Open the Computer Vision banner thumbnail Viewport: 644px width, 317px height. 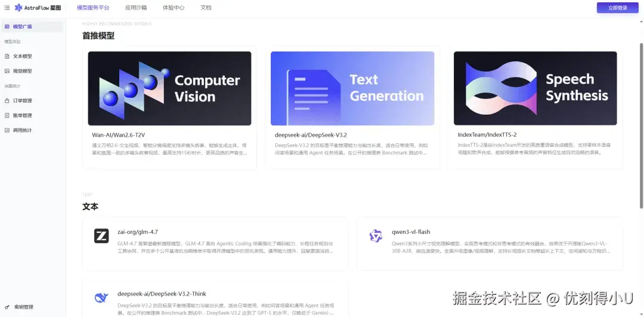pos(169,88)
